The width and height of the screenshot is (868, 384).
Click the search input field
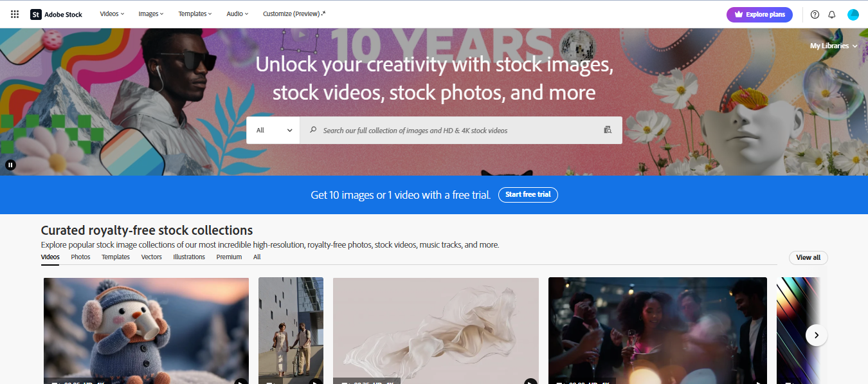pyautogui.click(x=450, y=130)
